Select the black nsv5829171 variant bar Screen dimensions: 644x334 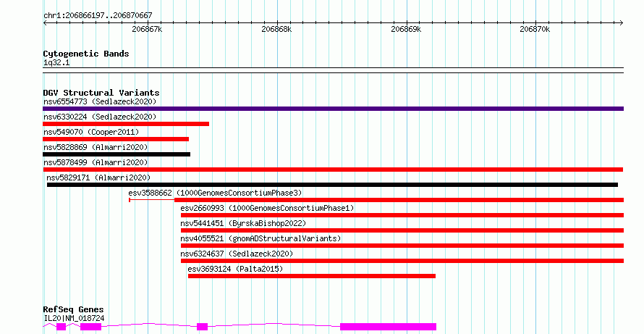click(x=332, y=185)
